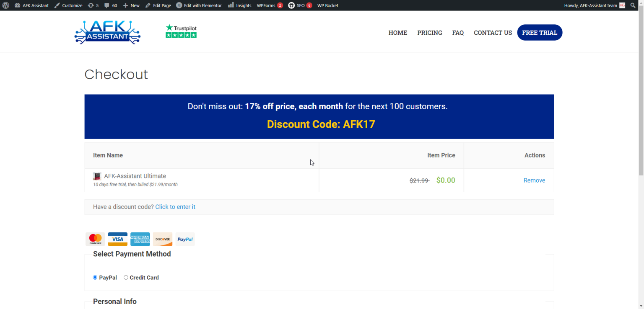Remove AFK-Assistant Ultimate from cart
Image resolution: width=644 pixels, height=309 pixels.
(534, 180)
